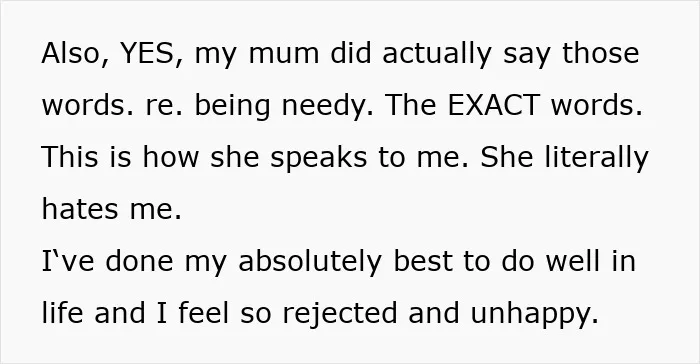Click the word "Also," at the start
The width and height of the screenshot is (700, 364).
75,54
